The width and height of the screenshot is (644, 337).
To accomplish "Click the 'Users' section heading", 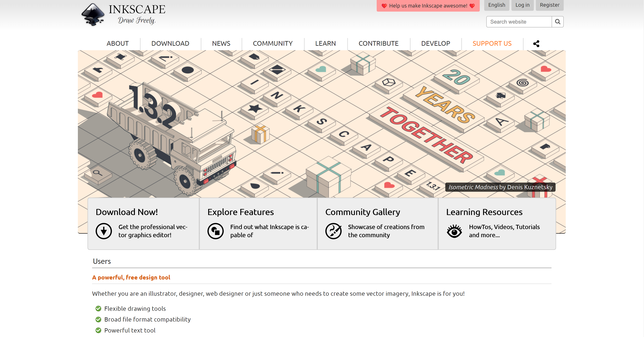I will point(102,261).
